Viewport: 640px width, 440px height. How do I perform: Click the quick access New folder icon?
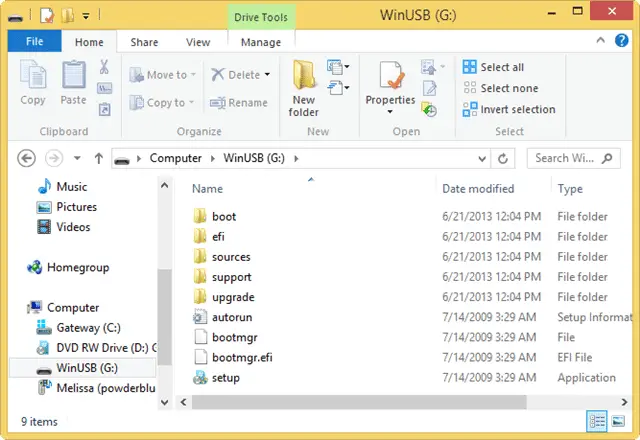pos(68,16)
